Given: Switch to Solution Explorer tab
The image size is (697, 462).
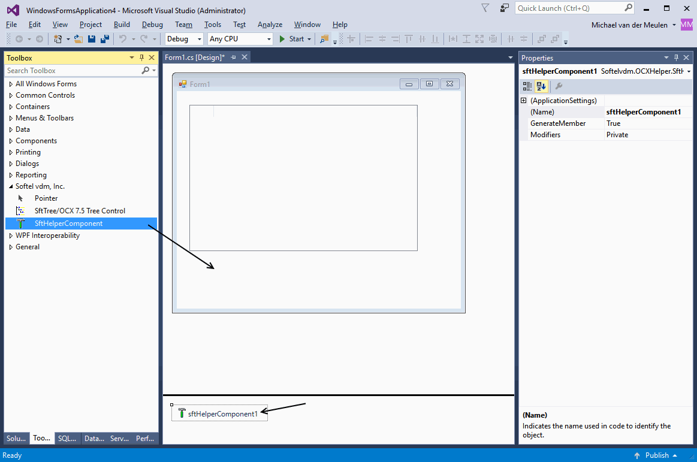Looking at the screenshot, I should click(x=16, y=438).
